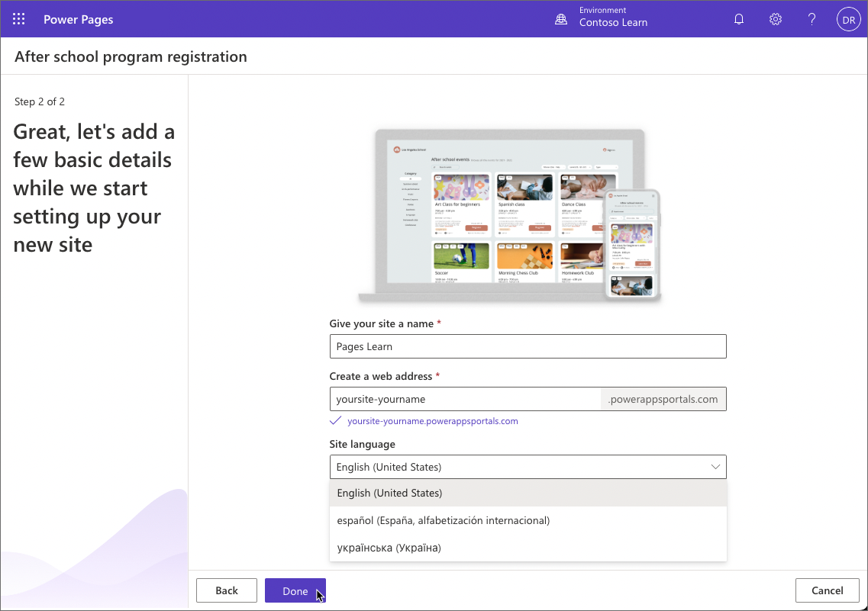
Task: Open help via the question mark icon
Action: 812,18
